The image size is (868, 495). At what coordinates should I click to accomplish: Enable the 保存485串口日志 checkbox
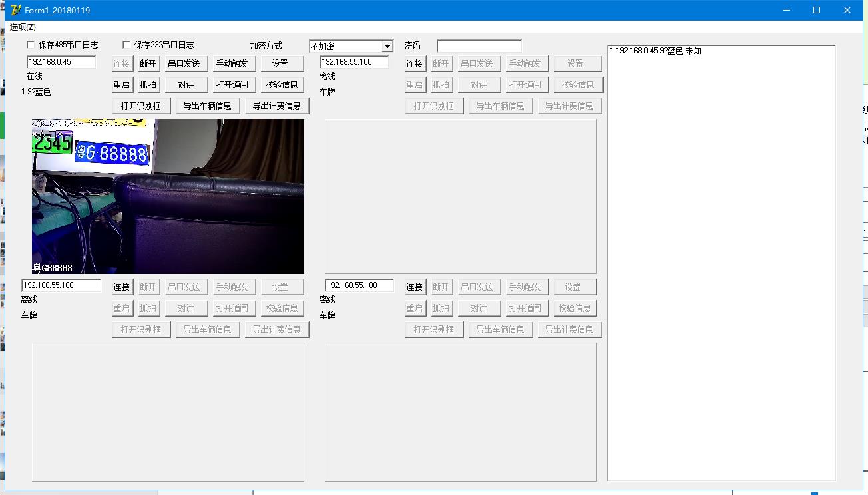(x=31, y=45)
